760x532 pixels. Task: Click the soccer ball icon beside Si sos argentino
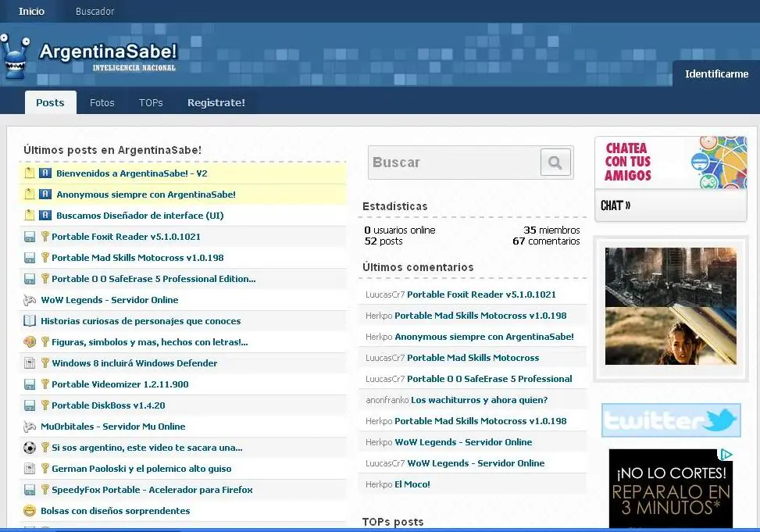30,448
